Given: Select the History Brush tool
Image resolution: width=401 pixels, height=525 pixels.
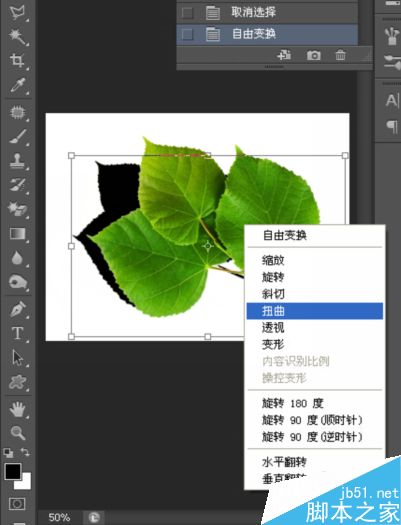Looking at the screenshot, I should click(x=17, y=185).
